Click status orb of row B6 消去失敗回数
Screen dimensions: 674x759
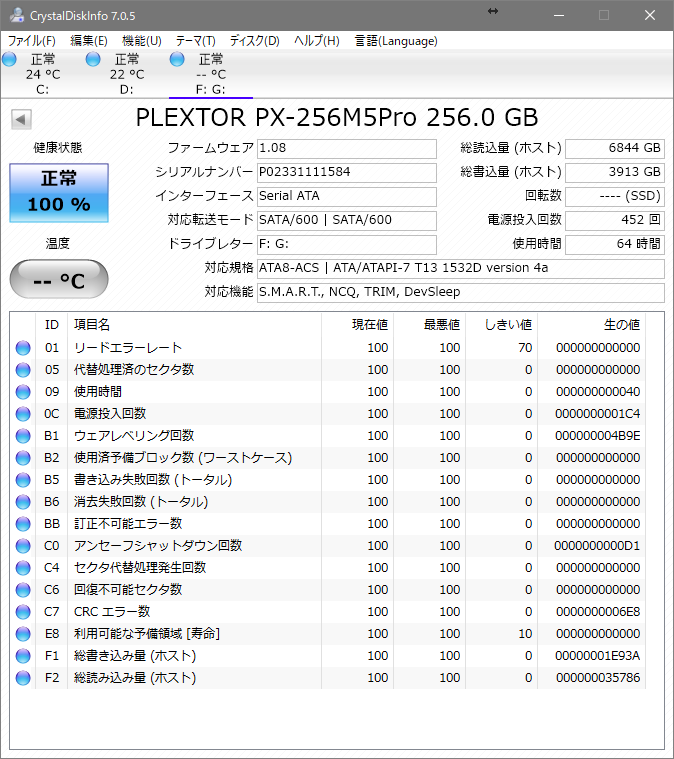[x=23, y=502]
